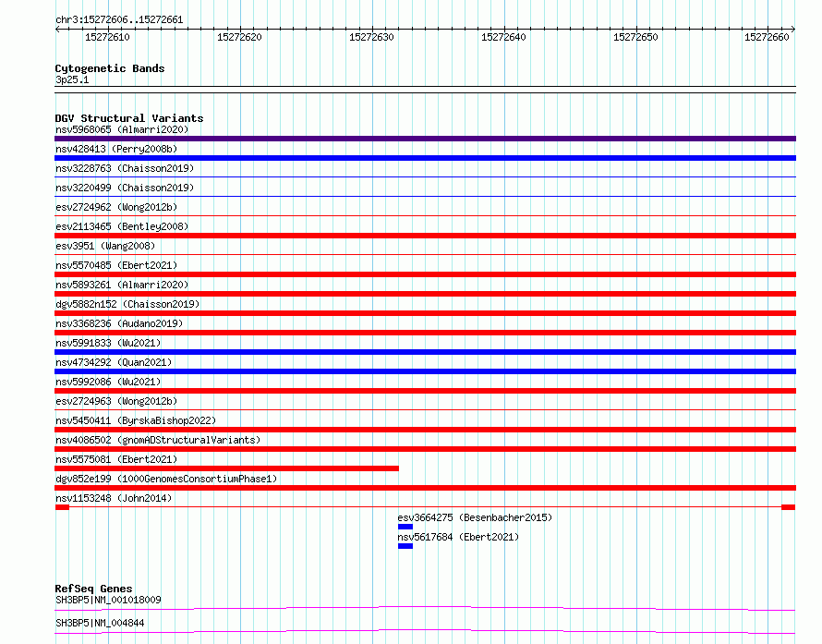Click the red bar under dgv852e199
This screenshot has height=644, width=822.
pyautogui.click(x=425, y=488)
